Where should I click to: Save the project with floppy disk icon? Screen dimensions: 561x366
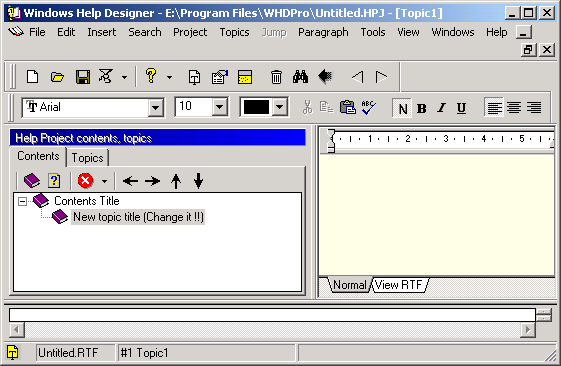tap(83, 77)
